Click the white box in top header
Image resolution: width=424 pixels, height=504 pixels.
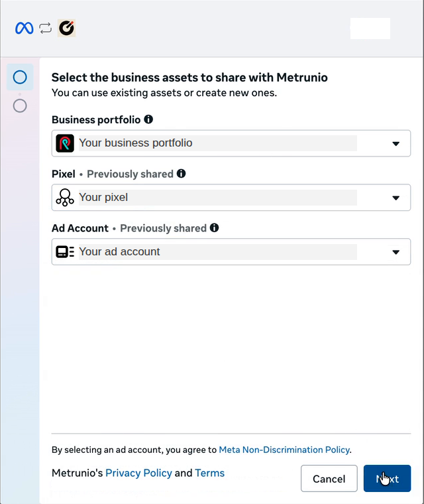(x=370, y=29)
